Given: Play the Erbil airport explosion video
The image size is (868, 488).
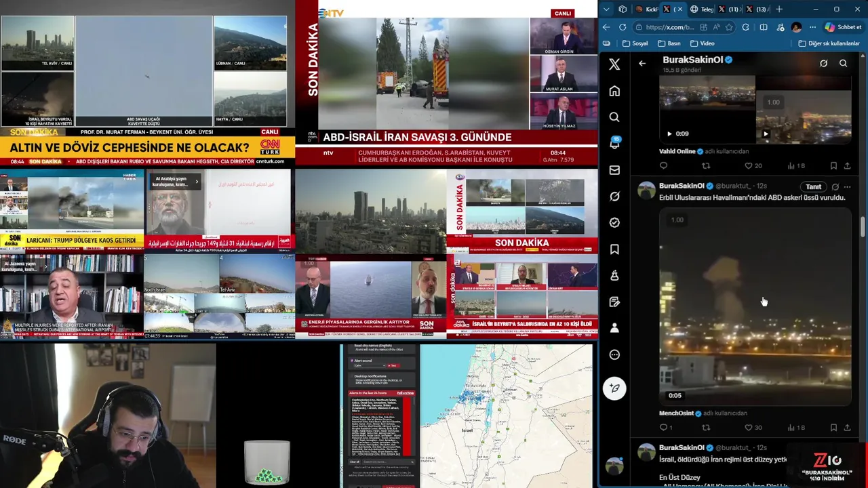Looking at the screenshot, I should [755, 308].
